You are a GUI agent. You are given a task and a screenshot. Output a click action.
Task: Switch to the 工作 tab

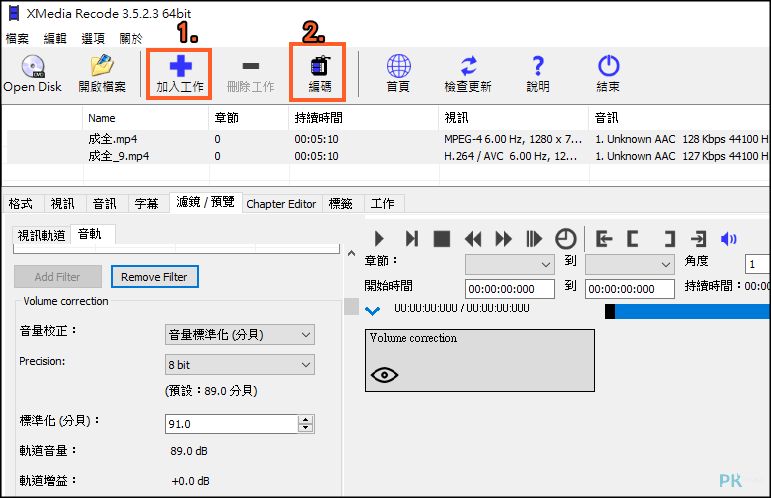coord(383,204)
